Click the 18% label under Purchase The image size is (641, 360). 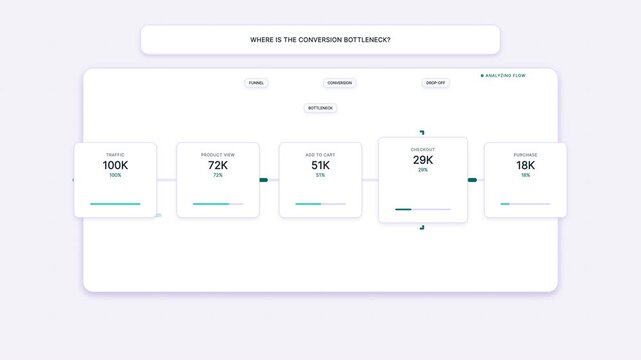pyautogui.click(x=525, y=175)
